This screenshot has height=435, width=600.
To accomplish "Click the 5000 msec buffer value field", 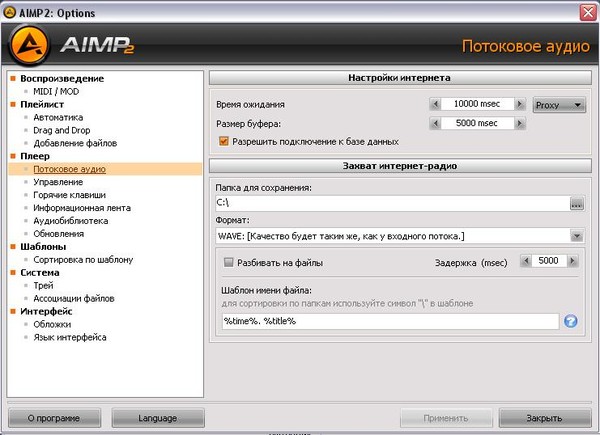I will [477, 123].
